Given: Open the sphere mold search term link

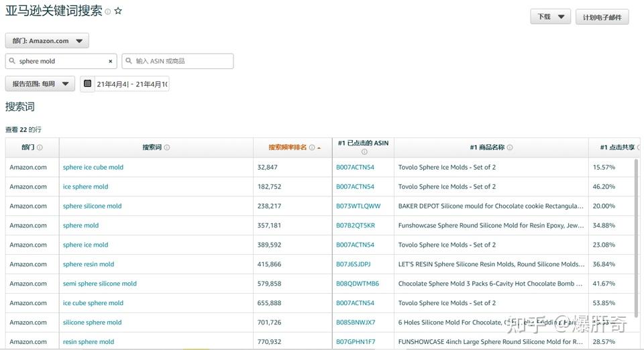Looking at the screenshot, I should coord(80,225).
